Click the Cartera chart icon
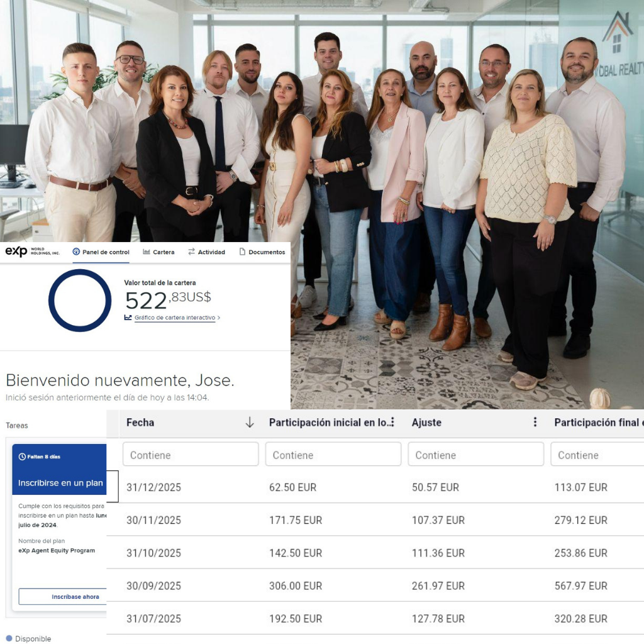The height and width of the screenshot is (644, 644). click(147, 252)
